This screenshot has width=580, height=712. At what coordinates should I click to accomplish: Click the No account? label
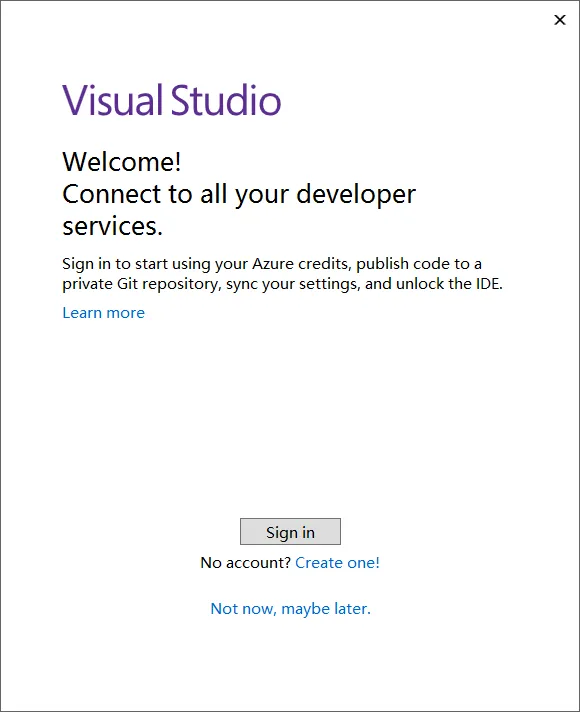pos(245,563)
